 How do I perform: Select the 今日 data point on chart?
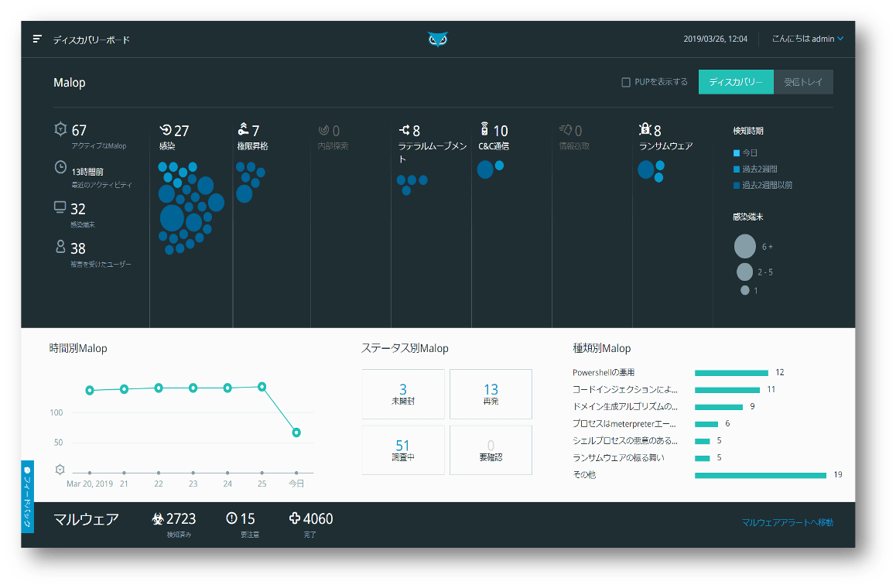click(x=296, y=432)
